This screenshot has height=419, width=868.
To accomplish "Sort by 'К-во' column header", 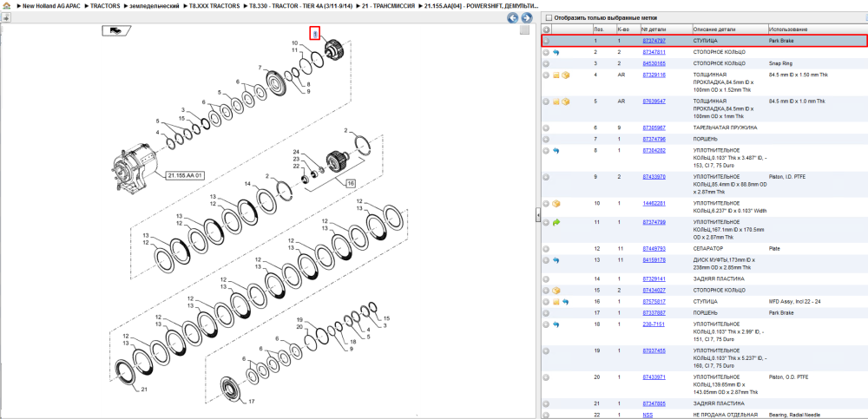I will tap(622, 29).
